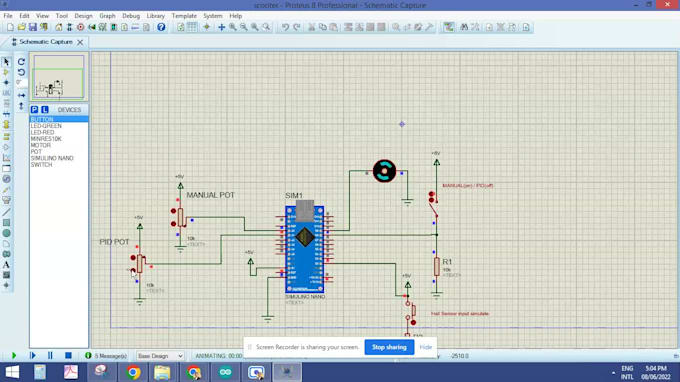Click the red increase dot on PID POT
This screenshot has height=382, width=680.
pyautogui.click(x=133, y=258)
